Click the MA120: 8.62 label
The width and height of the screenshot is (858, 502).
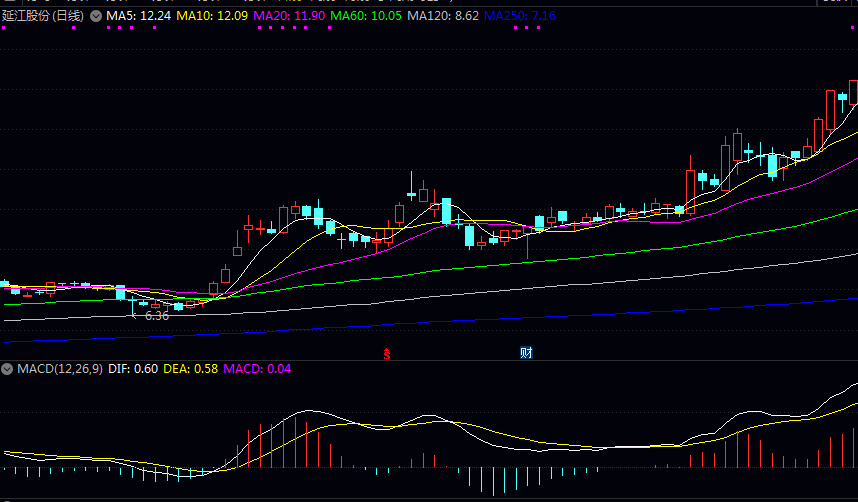(x=443, y=16)
